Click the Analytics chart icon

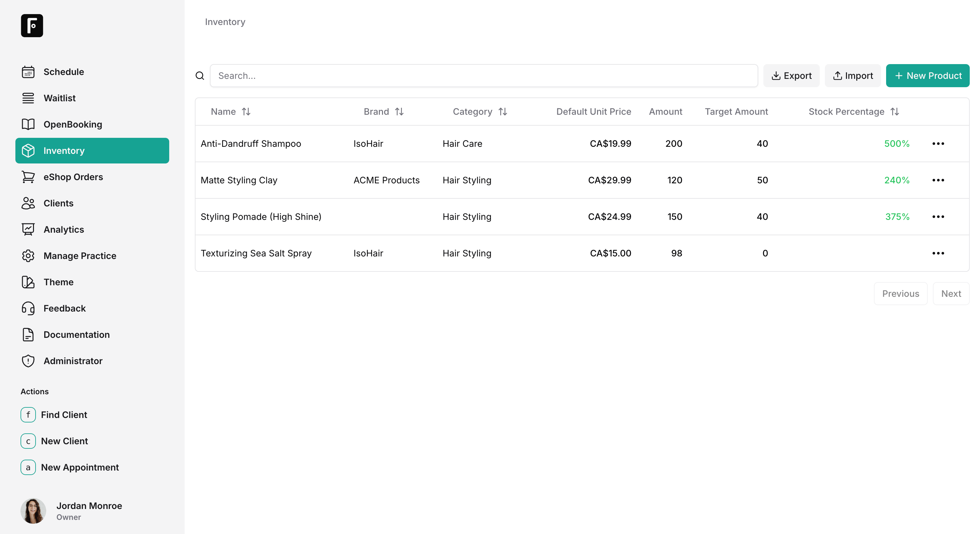[x=28, y=229]
